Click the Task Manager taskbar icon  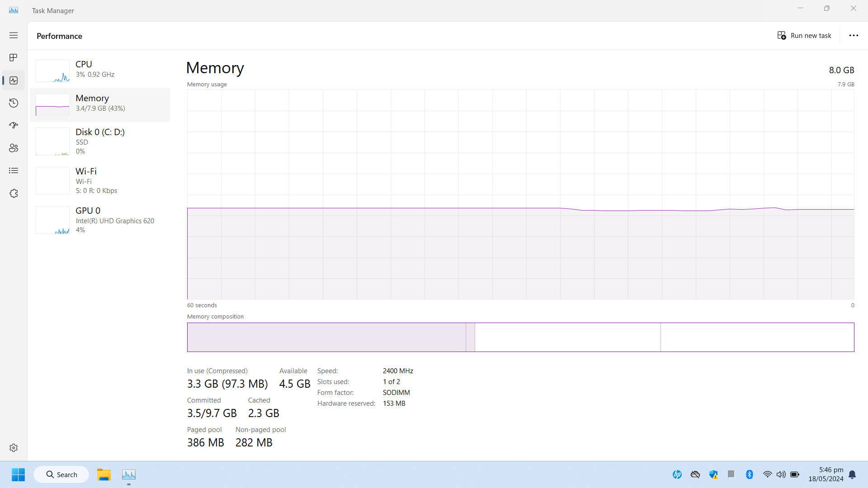tap(129, 474)
